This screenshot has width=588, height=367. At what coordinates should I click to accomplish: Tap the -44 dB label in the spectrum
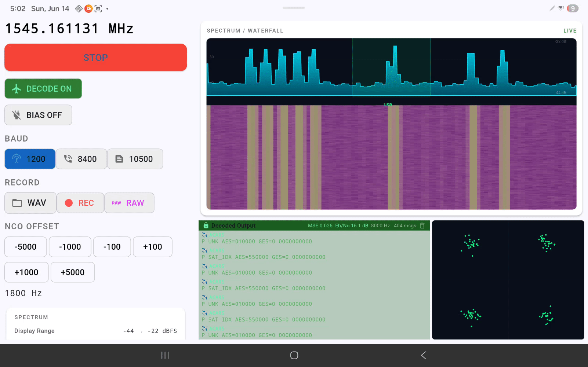560,93
